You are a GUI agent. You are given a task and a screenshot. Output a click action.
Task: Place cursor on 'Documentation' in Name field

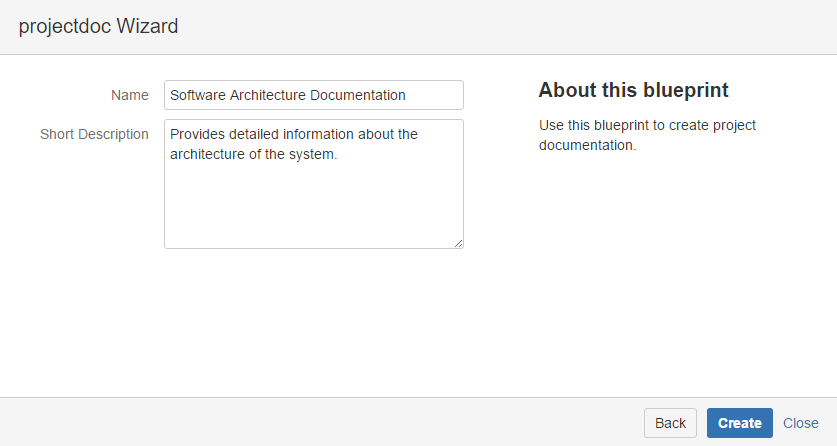358,95
